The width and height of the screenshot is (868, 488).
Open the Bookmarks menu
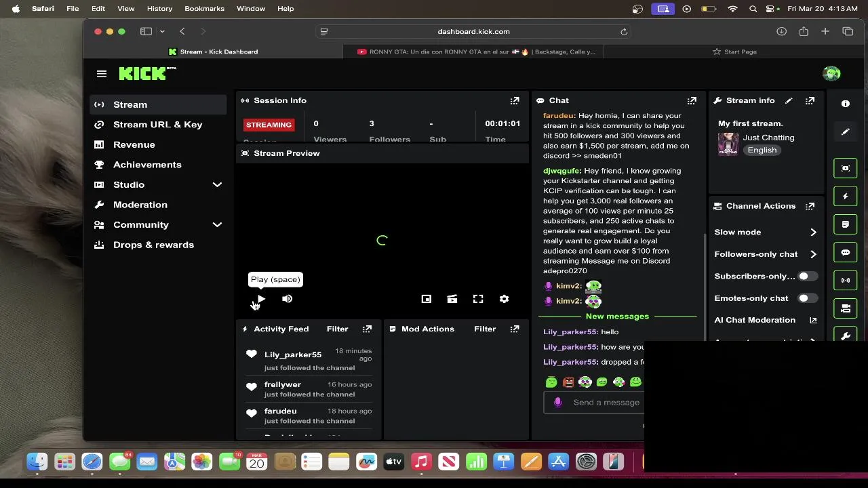[204, 8]
